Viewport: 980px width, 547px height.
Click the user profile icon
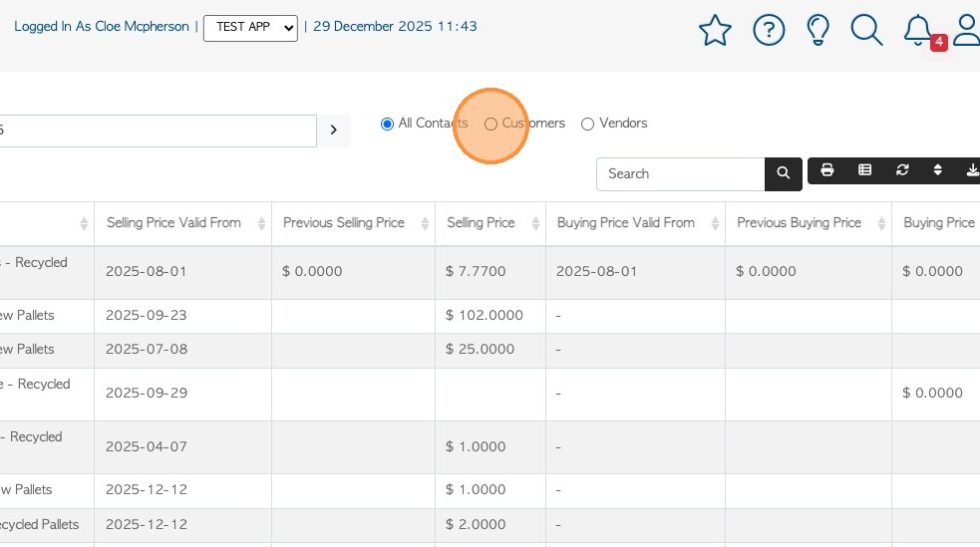click(x=967, y=31)
